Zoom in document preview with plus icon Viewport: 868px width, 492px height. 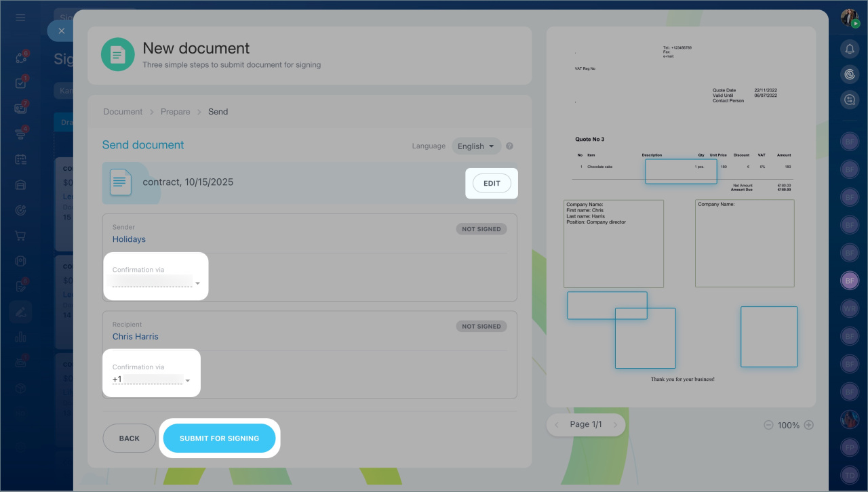click(808, 425)
